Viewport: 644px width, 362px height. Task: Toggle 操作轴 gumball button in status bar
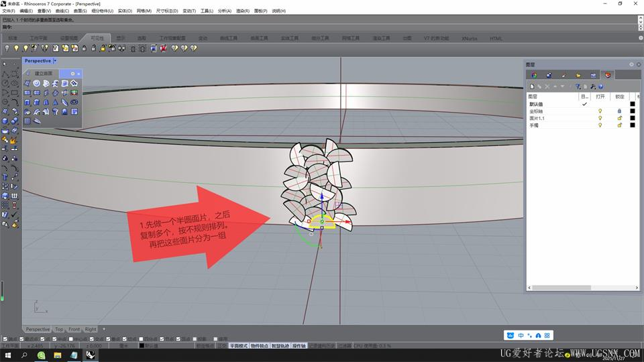pyautogui.click(x=299, y=346)
